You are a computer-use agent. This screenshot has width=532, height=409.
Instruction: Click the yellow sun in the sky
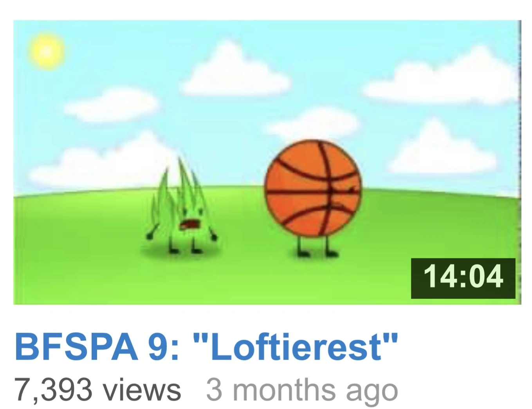tap(47, 51)
